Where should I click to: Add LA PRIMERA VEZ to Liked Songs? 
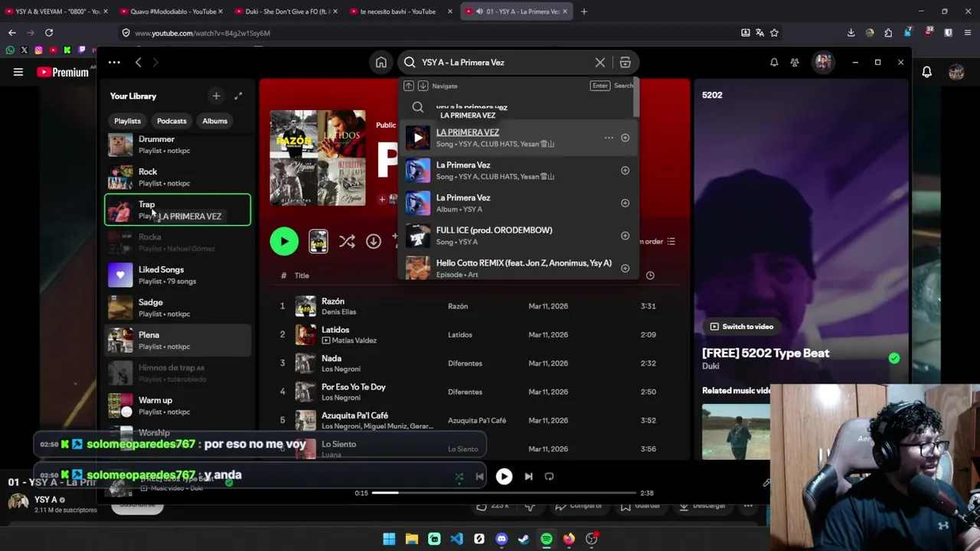625,138
